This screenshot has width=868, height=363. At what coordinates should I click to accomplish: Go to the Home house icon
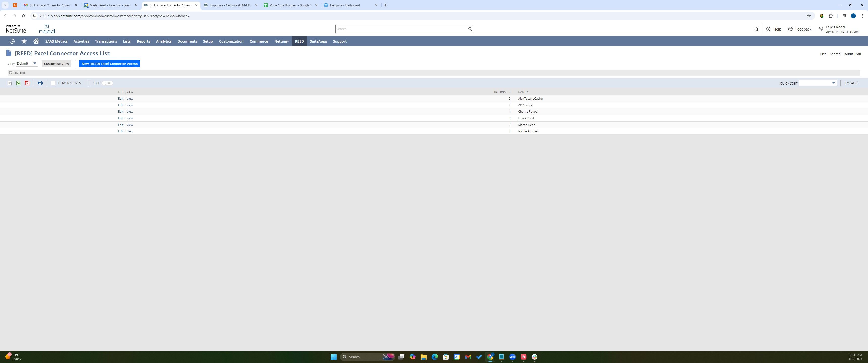coord(36,41)
